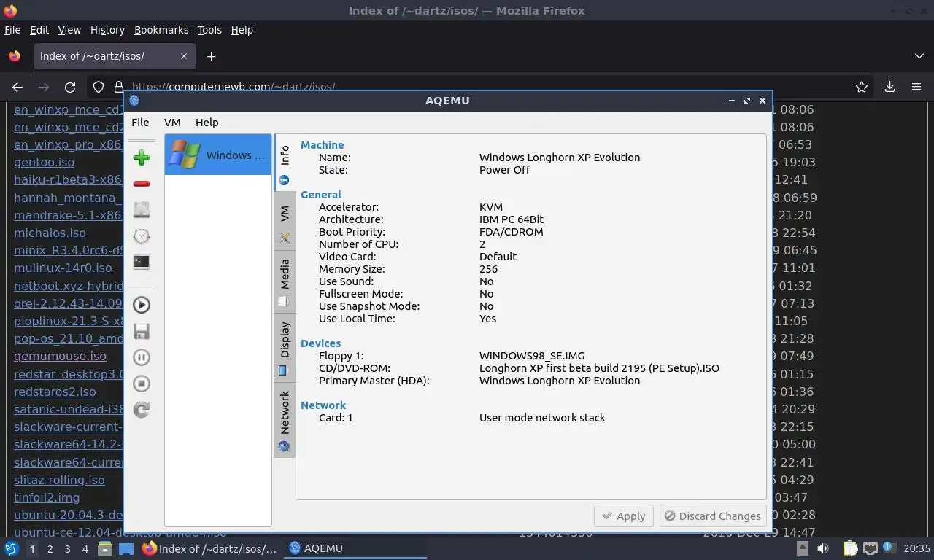Open the Firefox Tools menu
934x560 pixels.
click(x=209, y=30)
